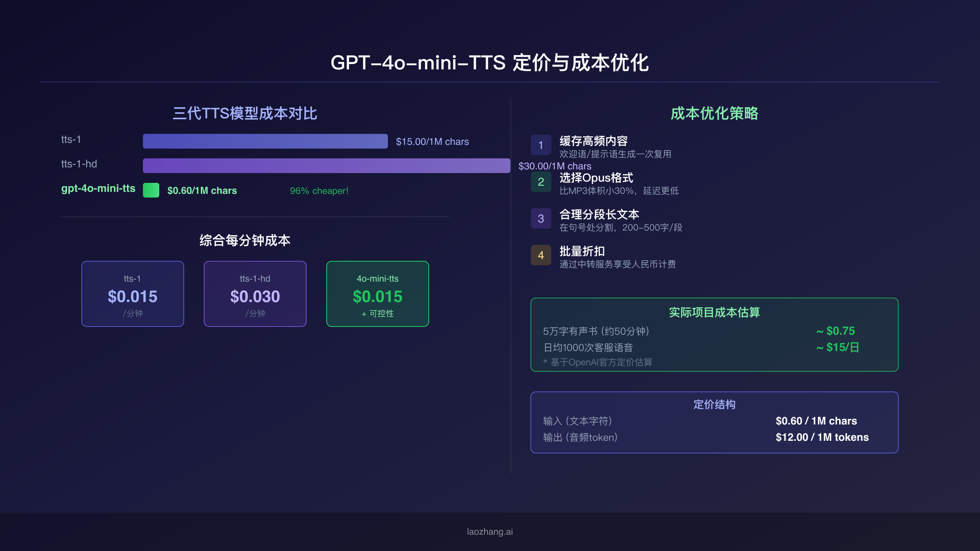The height and width of the screenshot is (551, 980).
Task: Click the 96% cheaper! text
Action: click(319, 191)
